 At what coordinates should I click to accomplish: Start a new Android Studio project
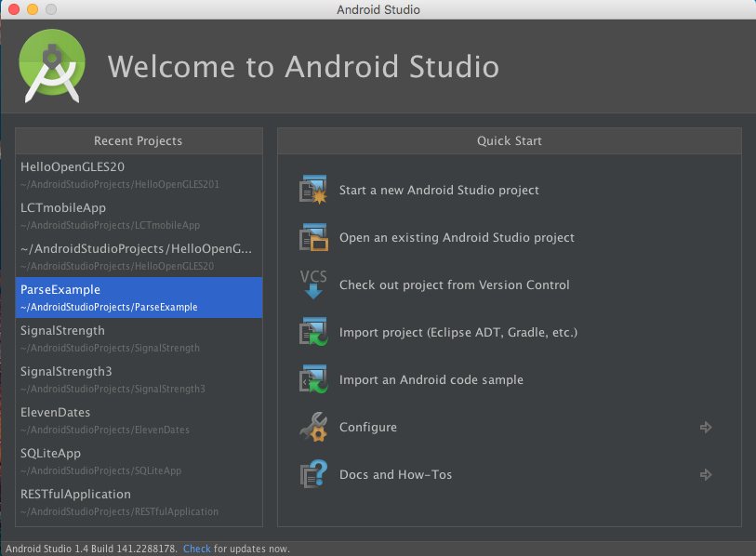pyautogui.click(x=439, y=190)
